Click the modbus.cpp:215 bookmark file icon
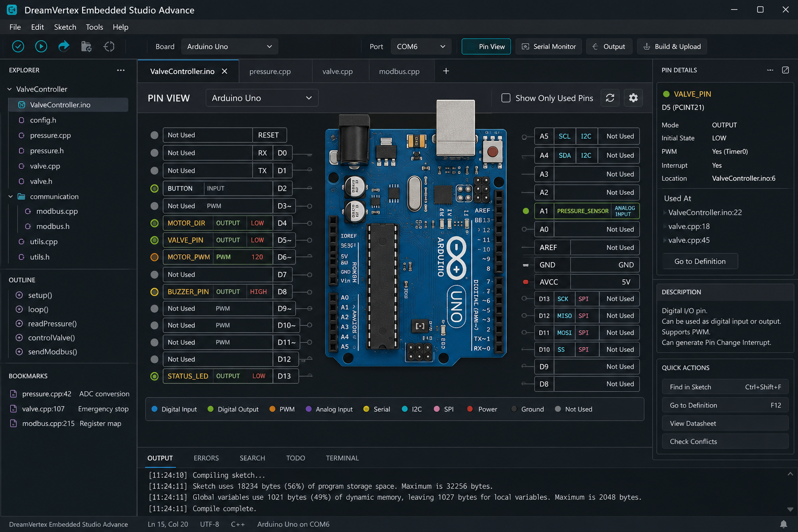 coord(14,423)
